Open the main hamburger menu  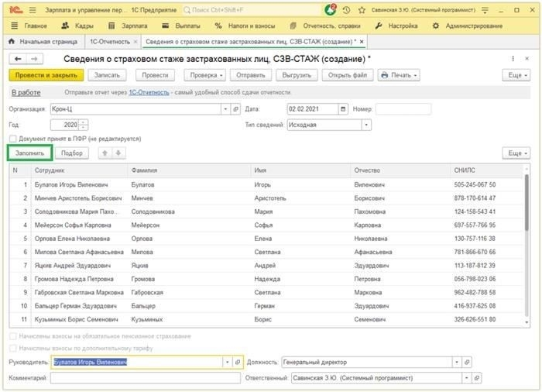pyautogui.click(x=33, y=10)
